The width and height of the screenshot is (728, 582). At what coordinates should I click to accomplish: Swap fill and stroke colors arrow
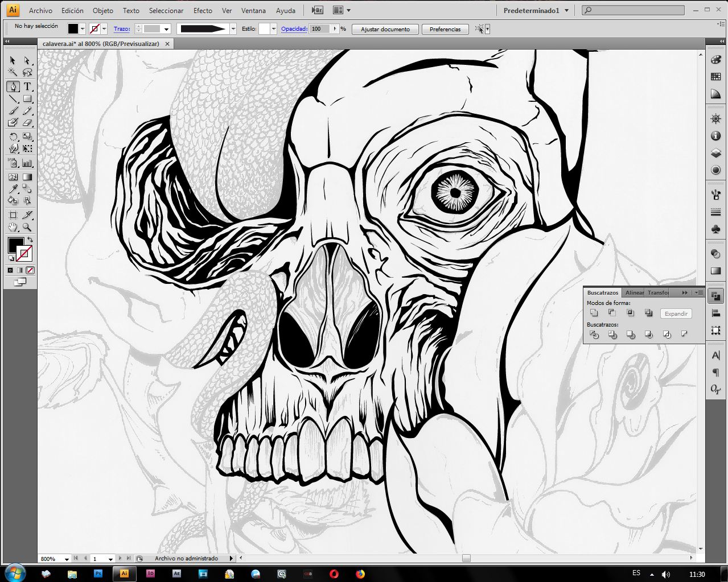30,240
